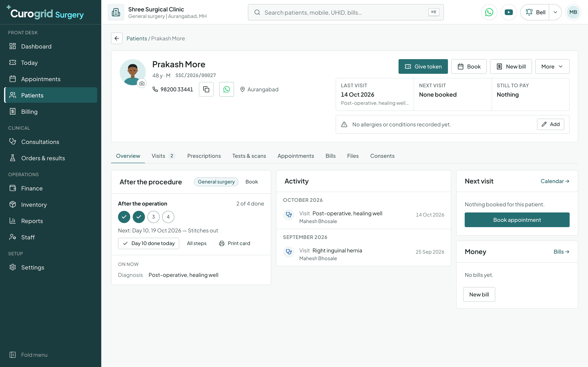Expand the More dropdown menu

(x=552, y=66)
